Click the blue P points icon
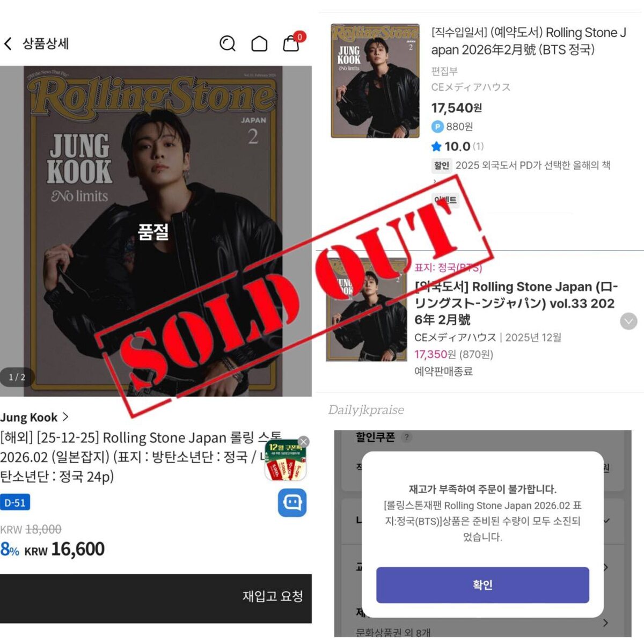Screen dimensions: 644x644 coord(437,127)
